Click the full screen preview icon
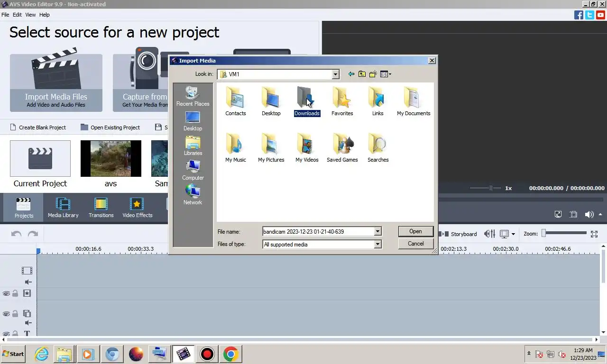Screen dimensions: 607x364 (x=558, y=214)
